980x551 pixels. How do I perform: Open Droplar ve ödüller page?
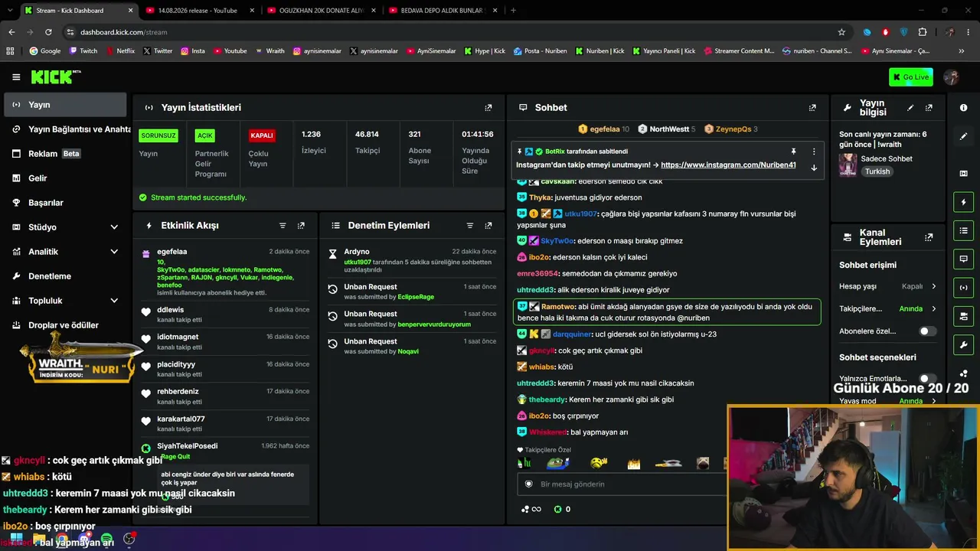65,325
